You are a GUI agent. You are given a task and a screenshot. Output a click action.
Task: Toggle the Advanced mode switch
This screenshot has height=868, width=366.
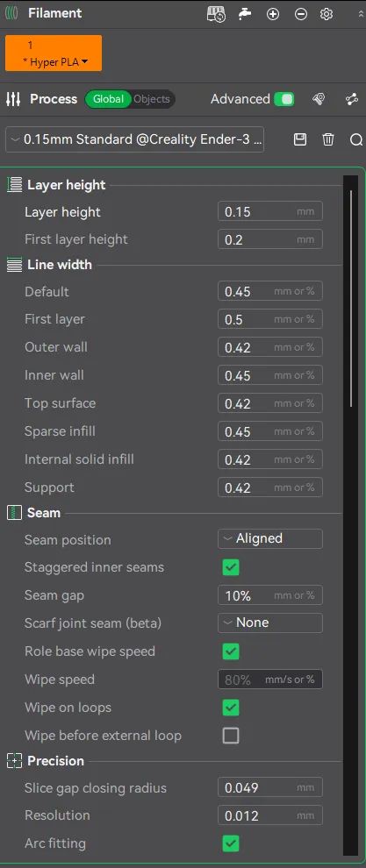pyautogui.click(x=284, y=99)
